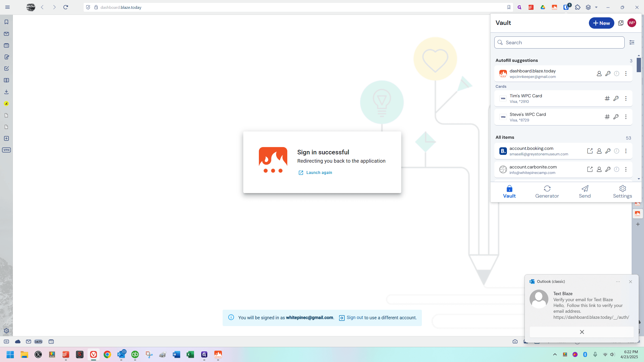Open the extensions puzzle icon
The width and height of the screenshot is (644, 362).
click(x=578, y=7)
